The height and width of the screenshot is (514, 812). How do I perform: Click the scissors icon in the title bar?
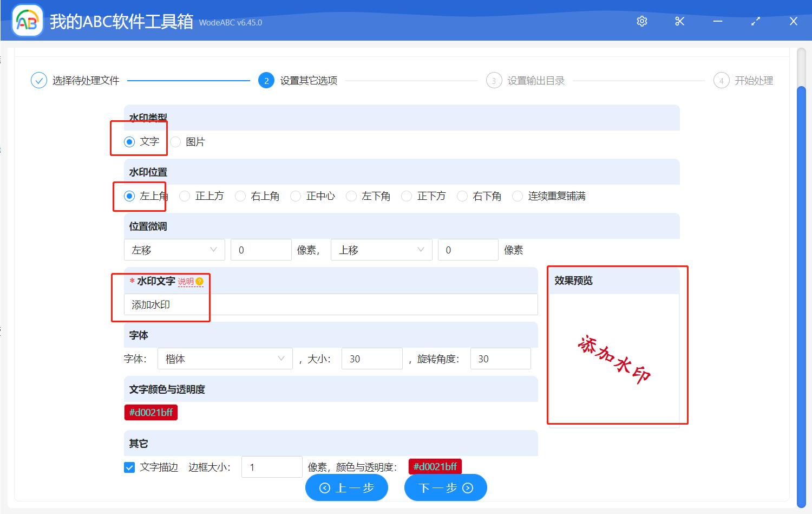click(679, 21)
